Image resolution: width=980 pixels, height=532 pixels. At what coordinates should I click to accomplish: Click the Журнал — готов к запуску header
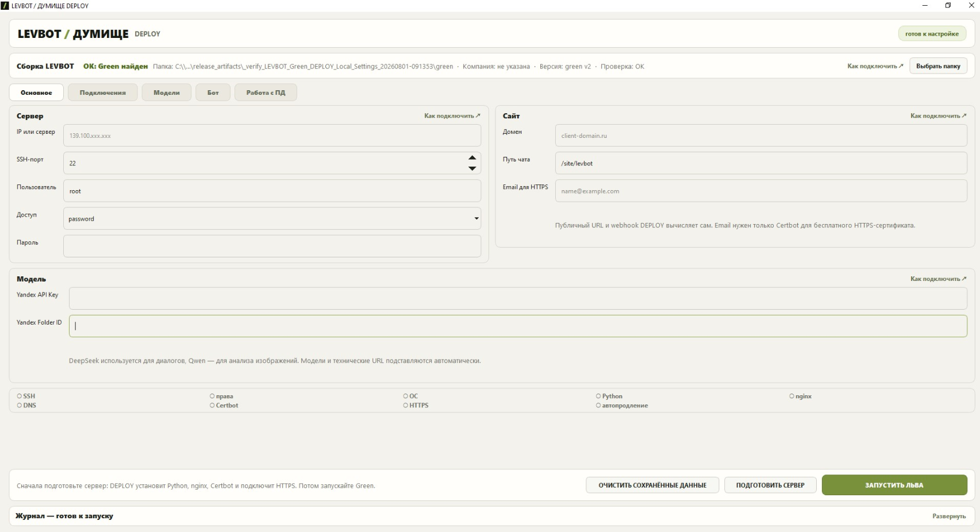point(64,516)
